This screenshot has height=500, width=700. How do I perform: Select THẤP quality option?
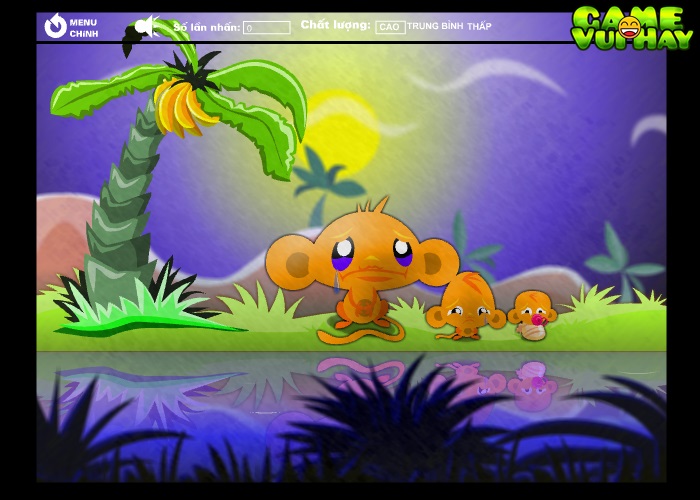[x=479, y=26]
